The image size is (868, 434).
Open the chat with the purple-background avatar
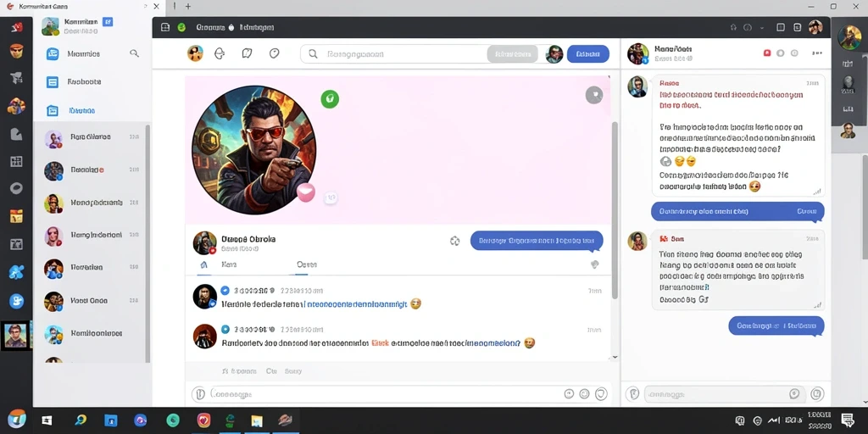pyautogui.click(x=92, y=137)
